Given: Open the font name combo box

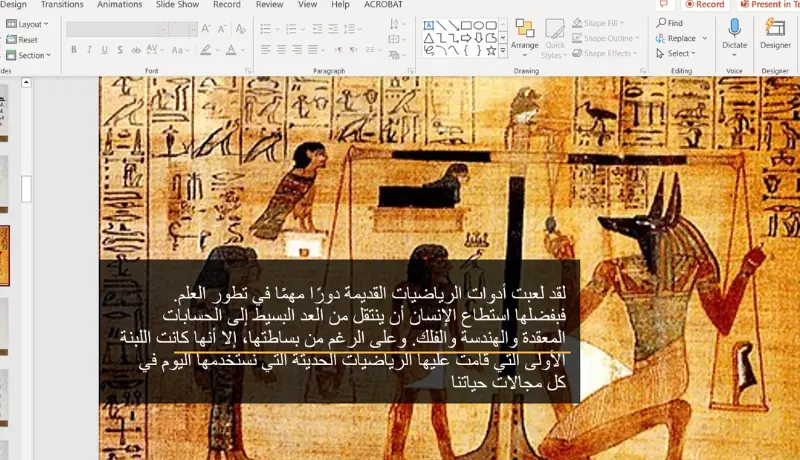Looking at the screenshot, I should [116, 29].
